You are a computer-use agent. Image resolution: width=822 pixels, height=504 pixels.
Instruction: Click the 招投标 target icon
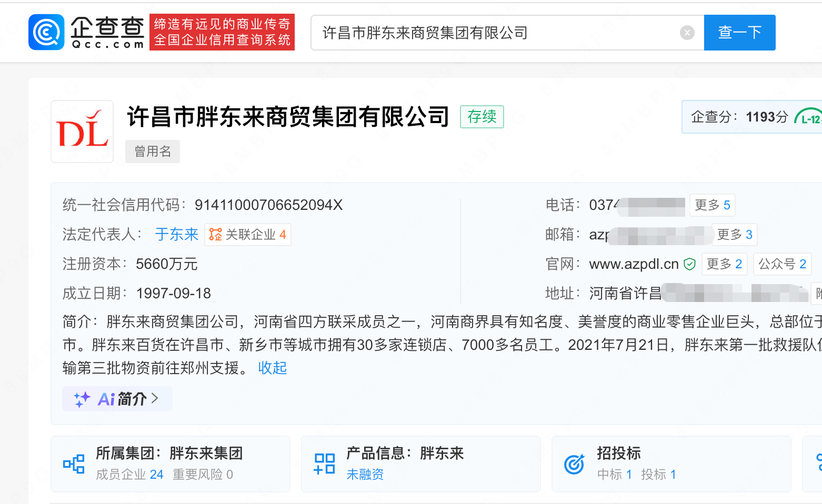point(574,464)
